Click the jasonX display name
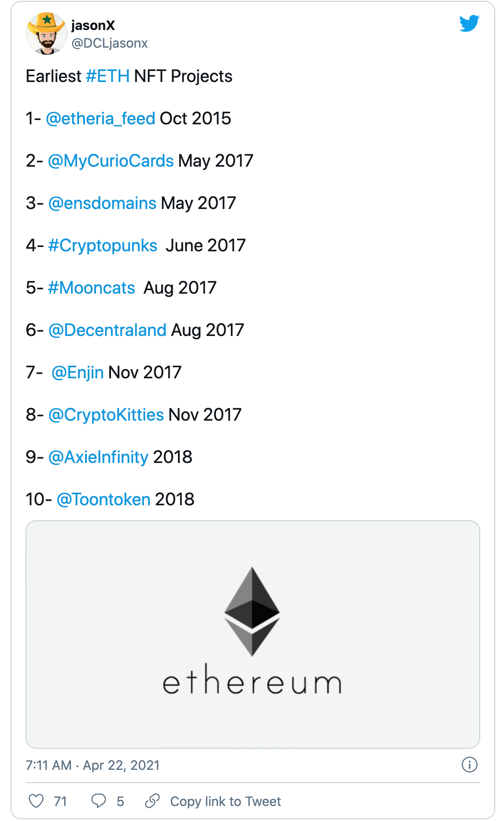The image size is (504, 821). point(93,26)
